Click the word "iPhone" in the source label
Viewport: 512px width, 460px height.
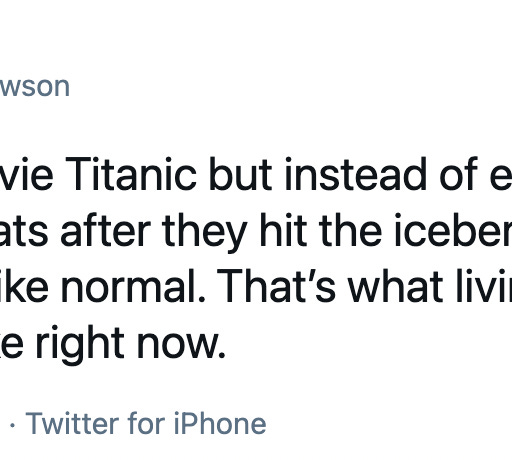220,423
